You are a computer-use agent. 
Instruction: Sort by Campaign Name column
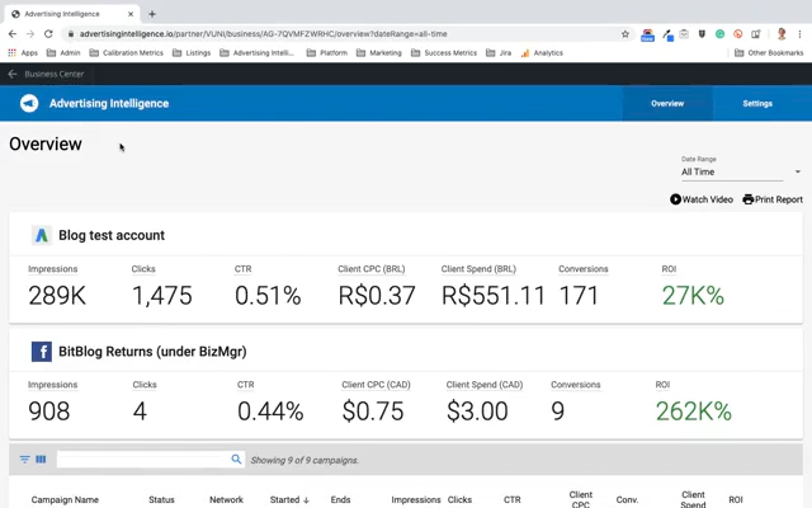pyautogui.click(x=65, y=500)
